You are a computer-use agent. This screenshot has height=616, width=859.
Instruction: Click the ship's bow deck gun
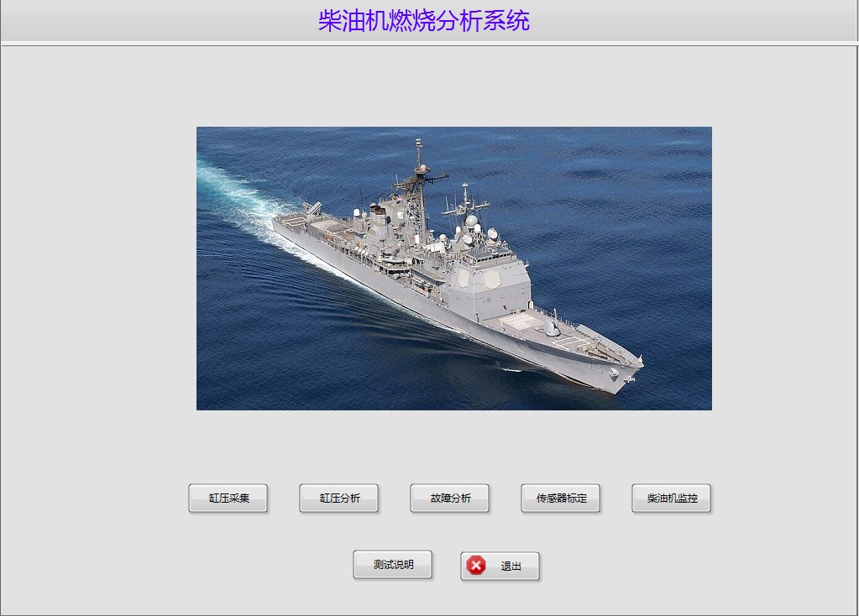coord(551,328)
